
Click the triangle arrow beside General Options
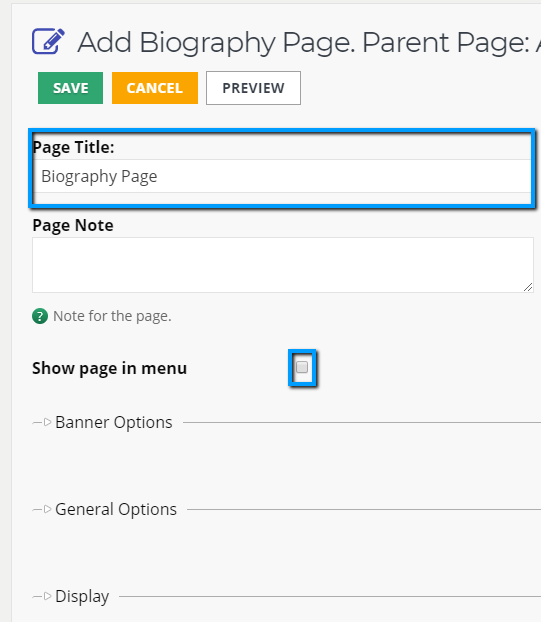click(x=47, y=509)
